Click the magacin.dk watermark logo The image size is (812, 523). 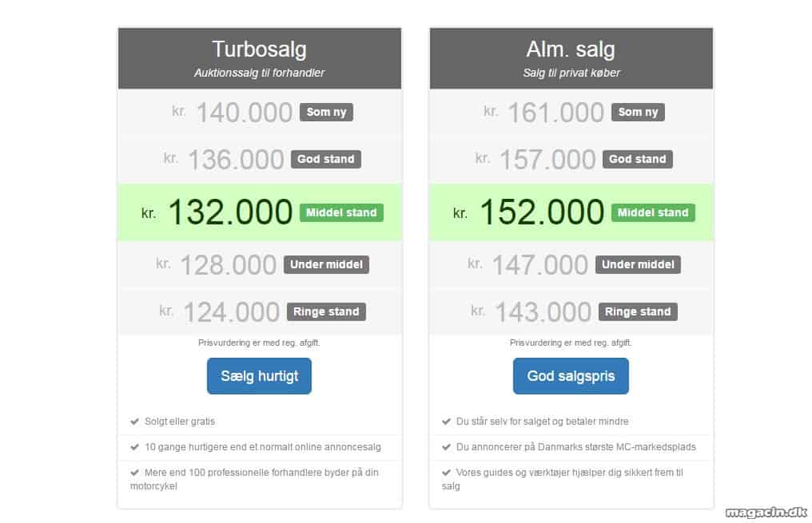point(766,512)
